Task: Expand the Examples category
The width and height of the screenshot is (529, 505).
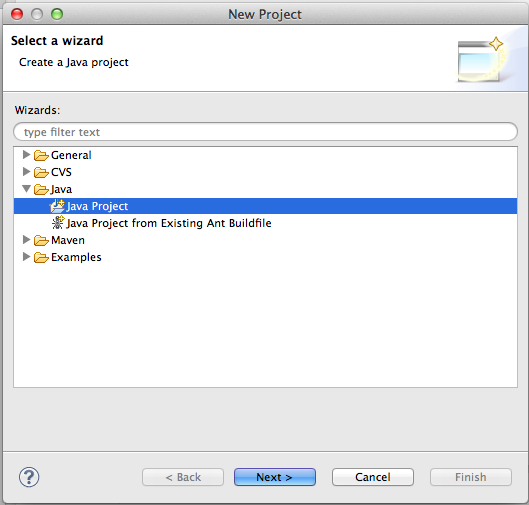Action: (26, 257)
